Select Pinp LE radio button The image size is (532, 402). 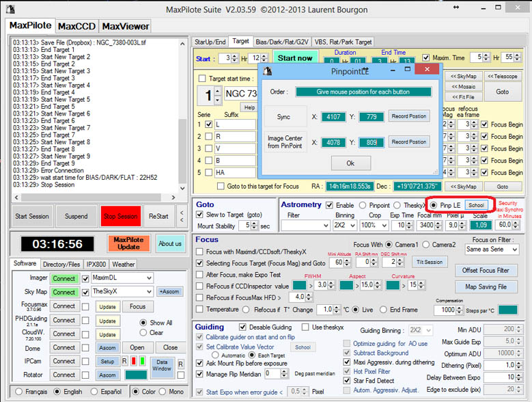click(434, 205)
